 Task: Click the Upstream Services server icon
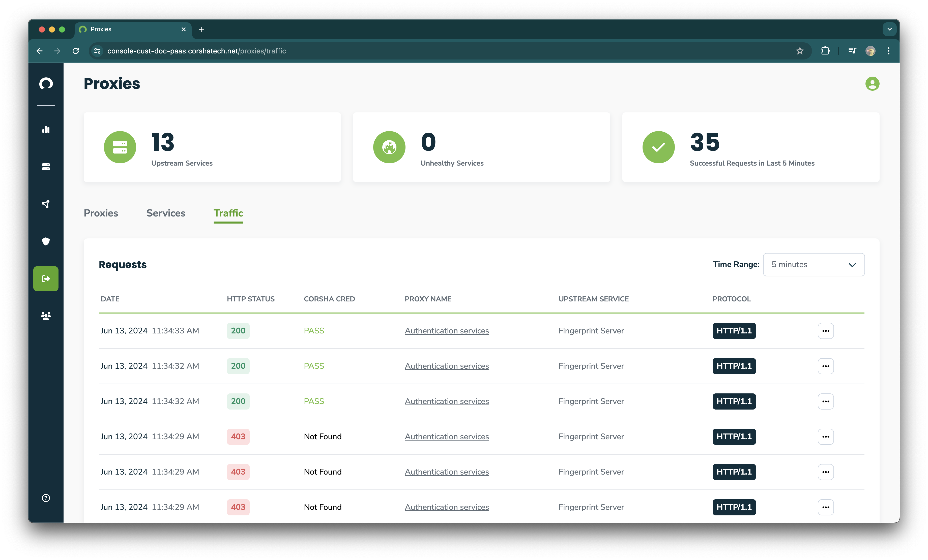point(120,147)
